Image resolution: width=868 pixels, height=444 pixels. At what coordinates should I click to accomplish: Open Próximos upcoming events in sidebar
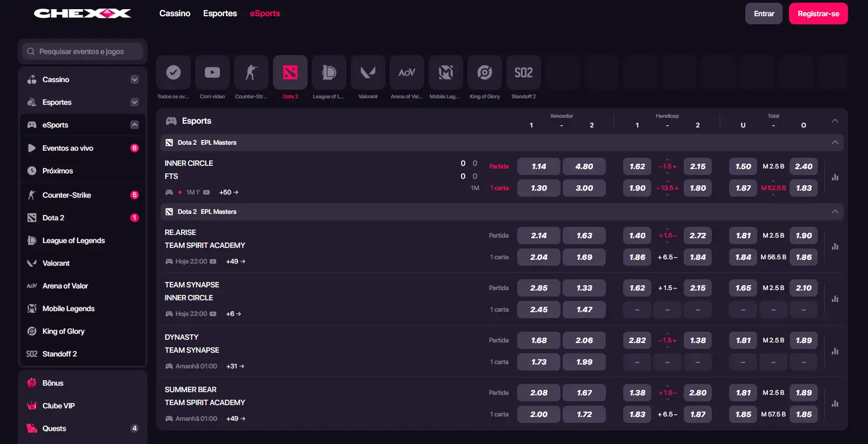pos(83,171)
